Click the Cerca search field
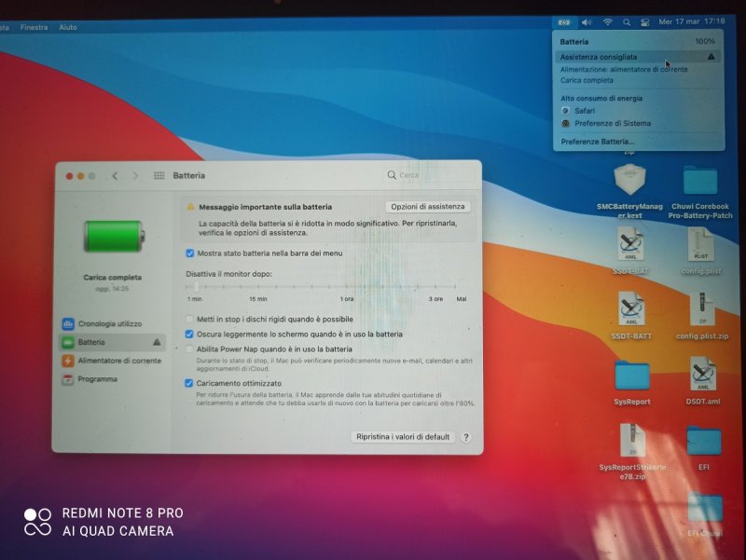Image resolution: width=746 pixels, height=560 pixels. point(430,175)
